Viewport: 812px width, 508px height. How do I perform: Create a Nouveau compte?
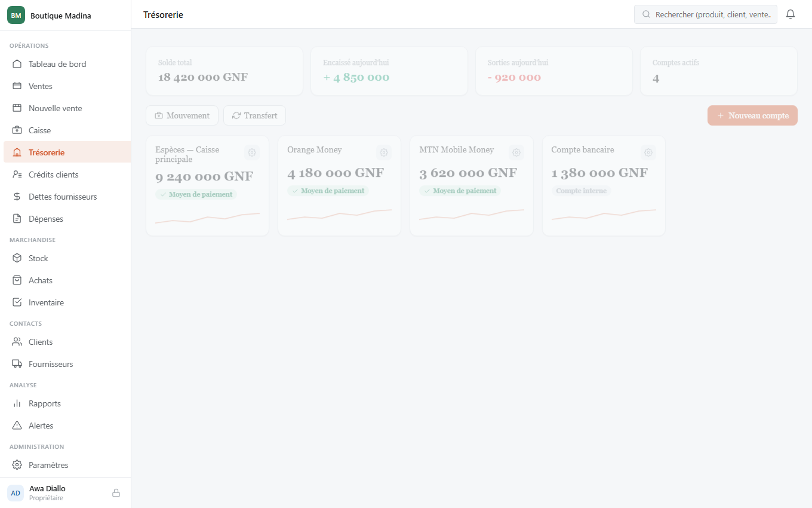click(x=752, y=115)
